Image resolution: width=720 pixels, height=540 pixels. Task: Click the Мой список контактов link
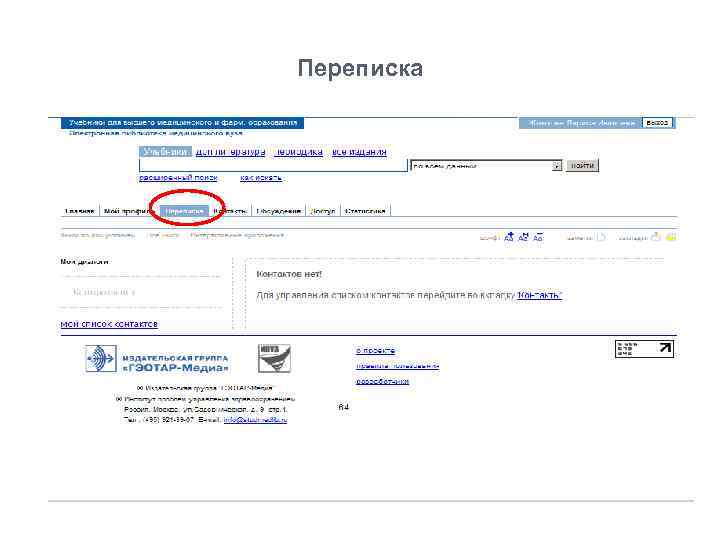(x=109, y=324)
